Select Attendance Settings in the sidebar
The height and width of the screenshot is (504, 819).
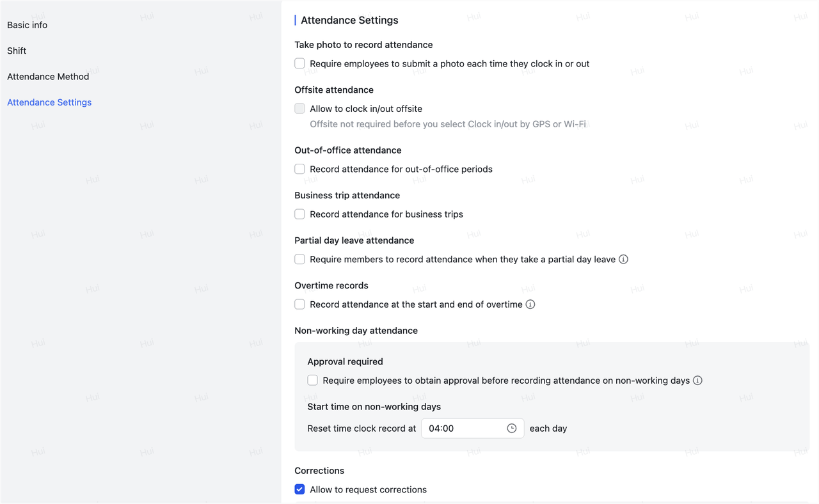point(49,102)
